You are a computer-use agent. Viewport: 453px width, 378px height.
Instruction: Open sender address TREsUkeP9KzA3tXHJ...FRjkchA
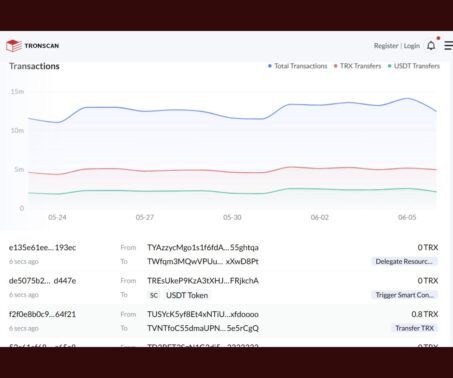coord(203,281)
